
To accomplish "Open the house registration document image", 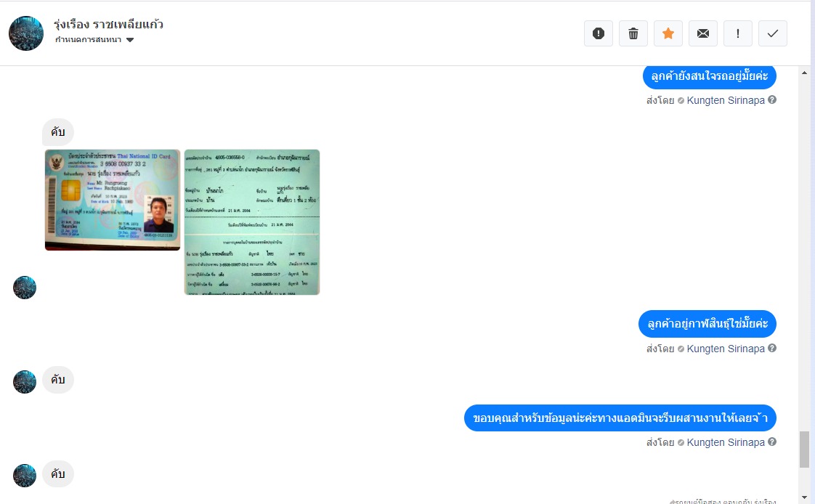I will tap(251, 222).
